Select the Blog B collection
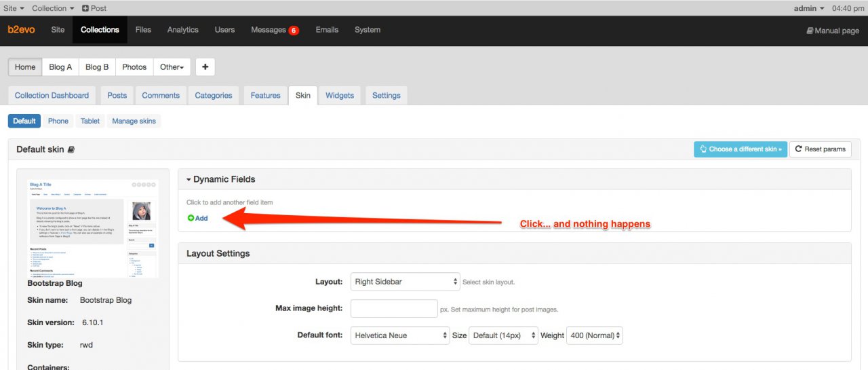Viewport: 868px width, 370px height. click(x=97, y=67)
